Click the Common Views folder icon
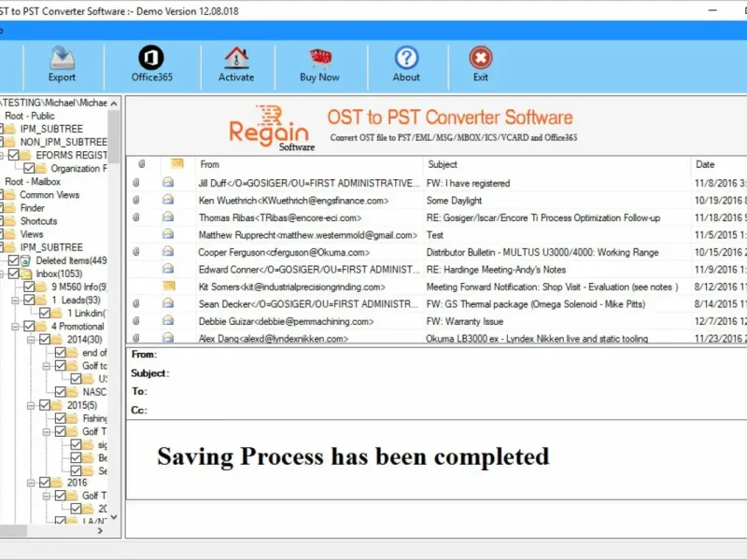 (9, 195)
